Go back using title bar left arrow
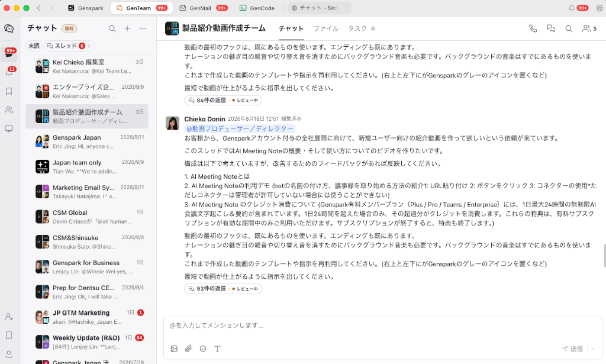The width and height of the screenshot is (606, 364). tap(38, 8)
